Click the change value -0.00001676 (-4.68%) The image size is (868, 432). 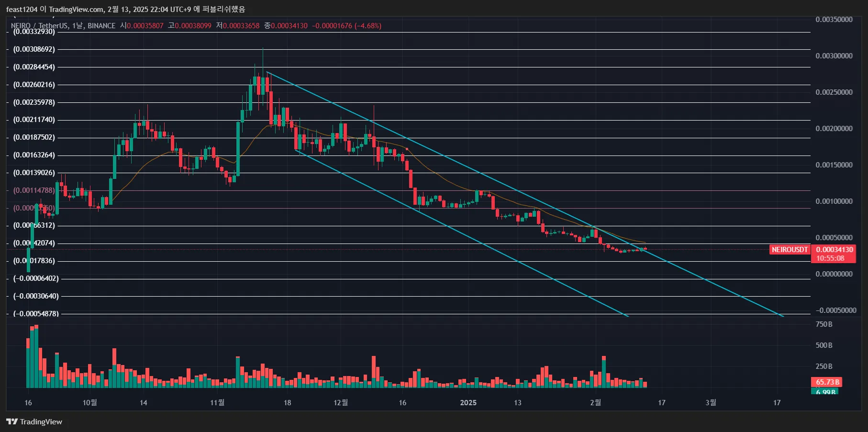coord(346,26)
